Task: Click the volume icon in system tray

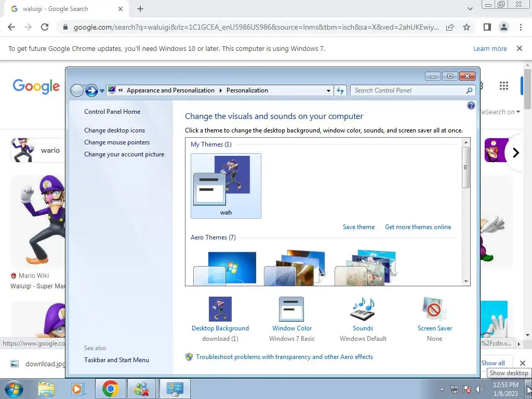Action: point(480,389)
